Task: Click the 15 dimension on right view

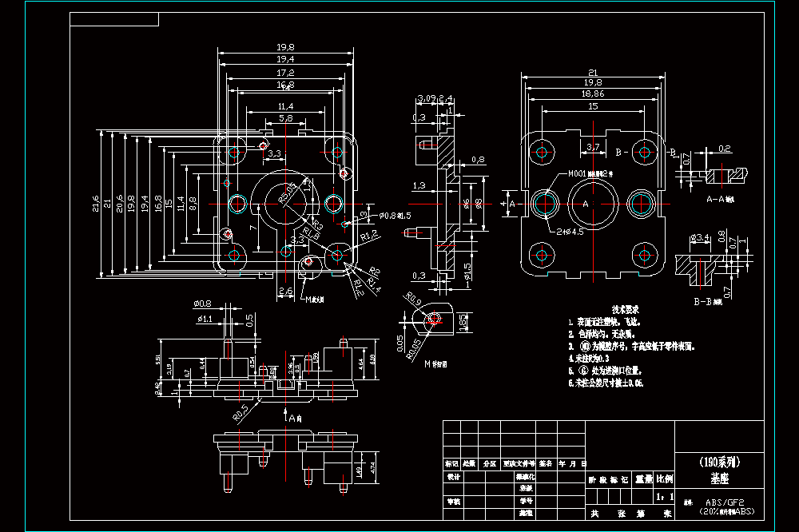Action: (593, 106)
